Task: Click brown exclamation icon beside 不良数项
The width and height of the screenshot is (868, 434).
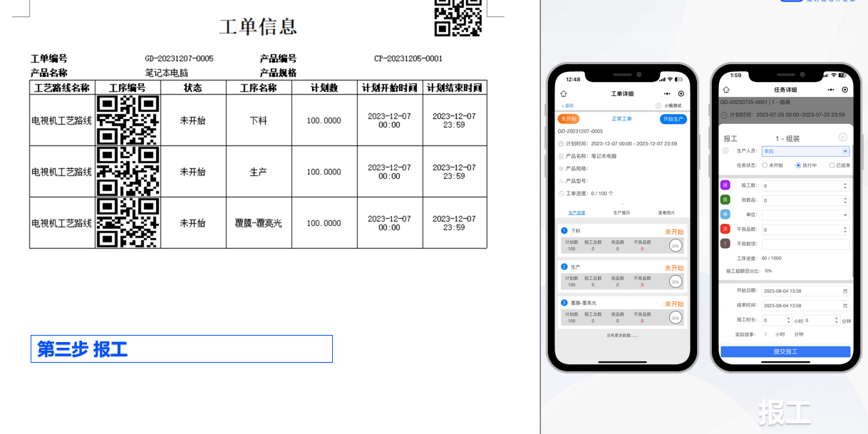Action: (x=725, y=243)
